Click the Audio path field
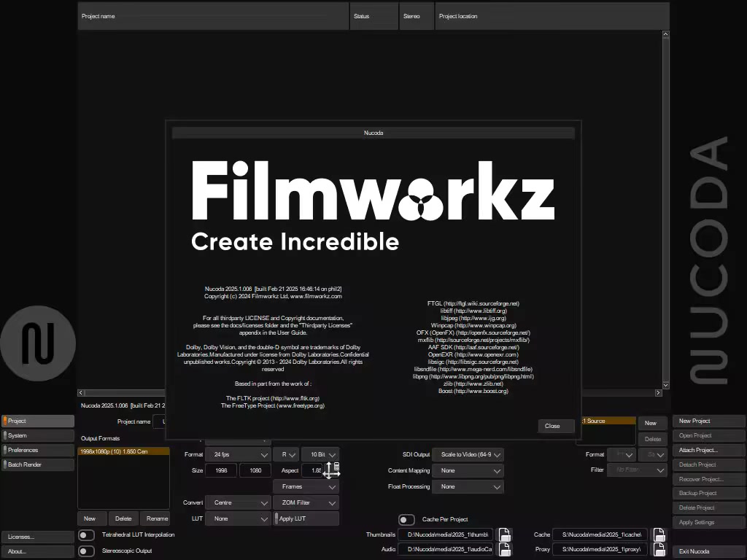This screenshot has width=747, height=560. (446, 549)
